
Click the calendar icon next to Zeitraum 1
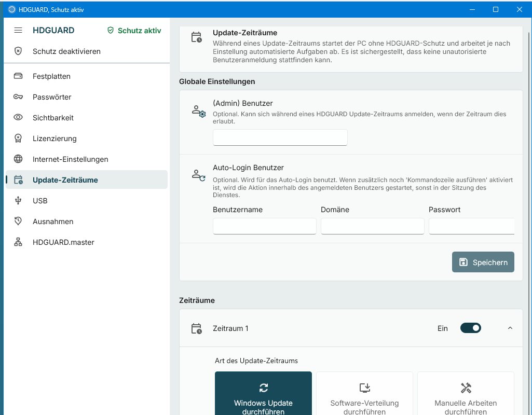[196, 328]
